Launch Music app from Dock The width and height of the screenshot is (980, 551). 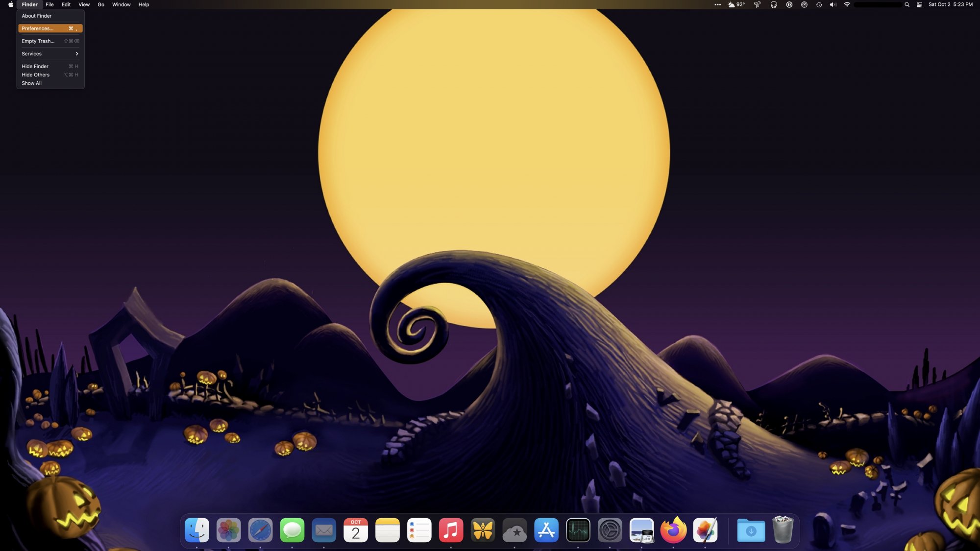click(451, 530)
